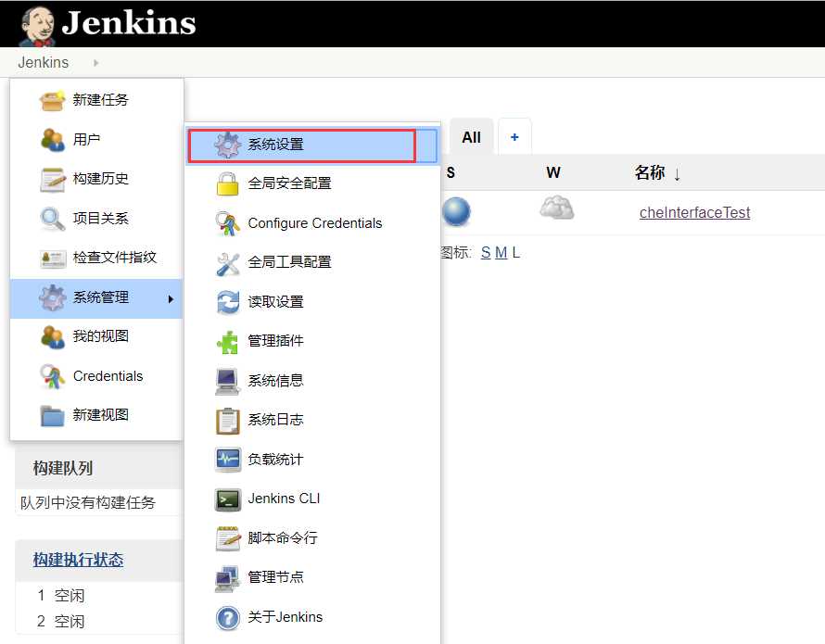Click the 脚本命令行 notepad icon
The width and height of the screenshot is (825, 644).
click(228, 538)
